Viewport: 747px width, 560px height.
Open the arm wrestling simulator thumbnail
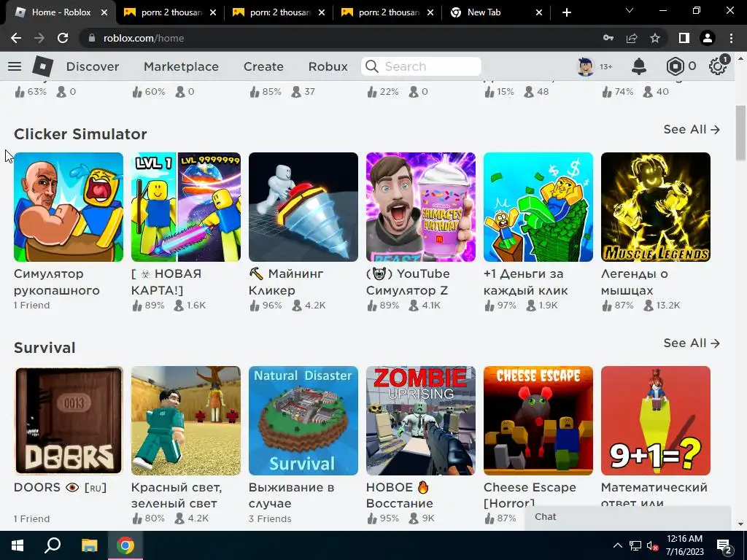[x=69, y=207]
